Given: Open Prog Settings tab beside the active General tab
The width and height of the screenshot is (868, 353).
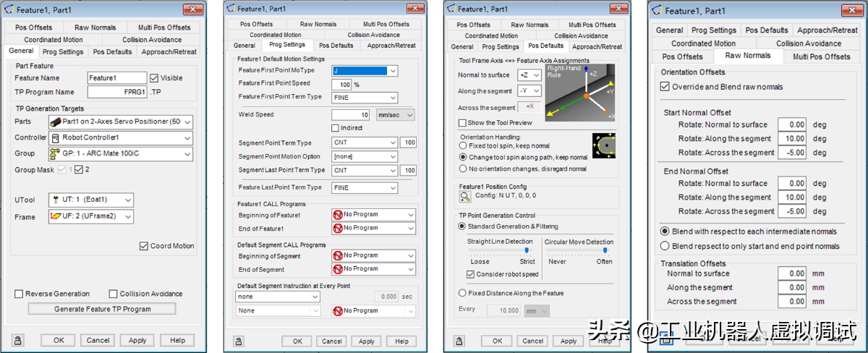Looking at the screenshot, I should [63, 52].
